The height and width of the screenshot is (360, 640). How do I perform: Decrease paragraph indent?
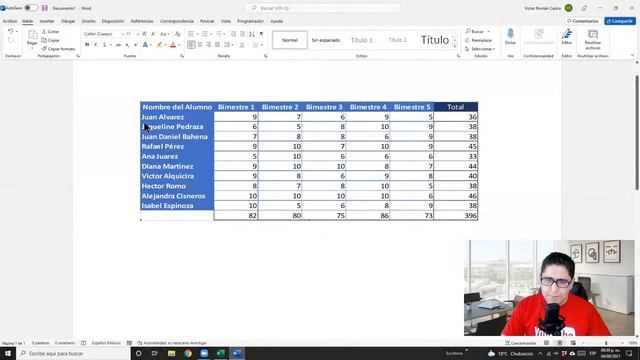[233, 34]
